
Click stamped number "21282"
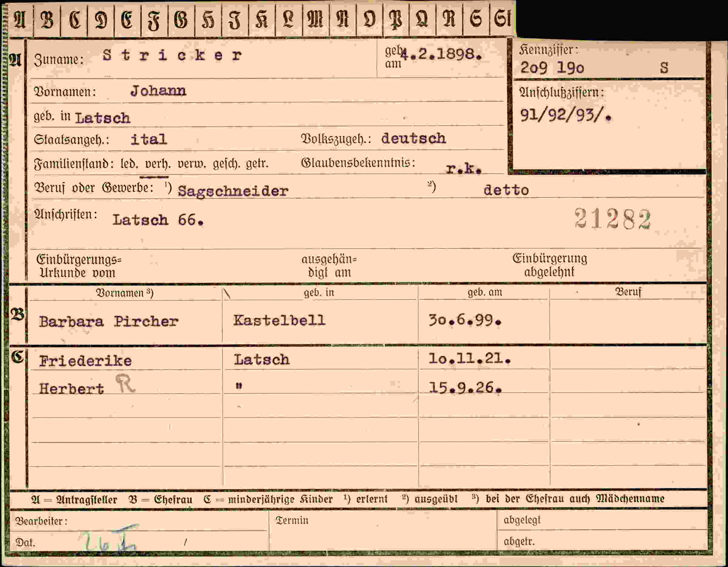coord(613,219)
